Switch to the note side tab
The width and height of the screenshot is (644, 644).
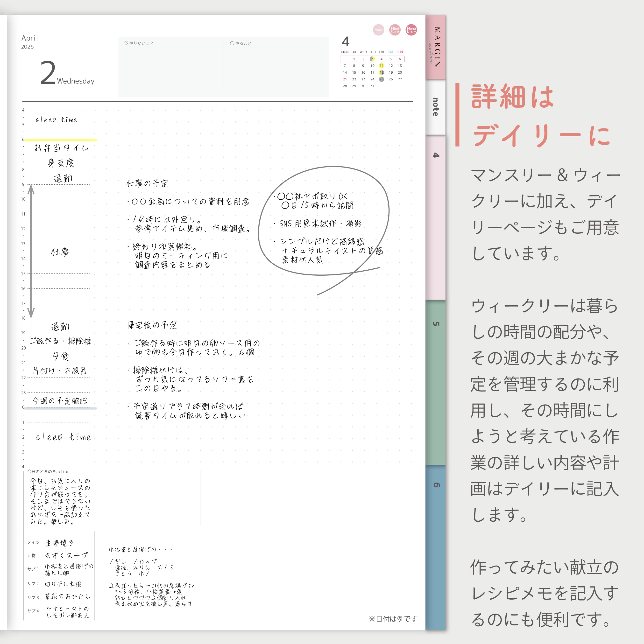(436, 107)
